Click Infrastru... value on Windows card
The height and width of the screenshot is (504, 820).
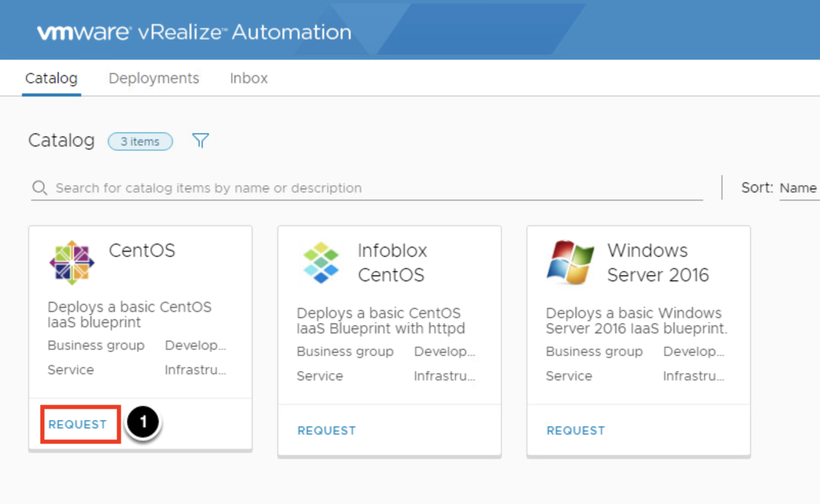pos(694,376)
